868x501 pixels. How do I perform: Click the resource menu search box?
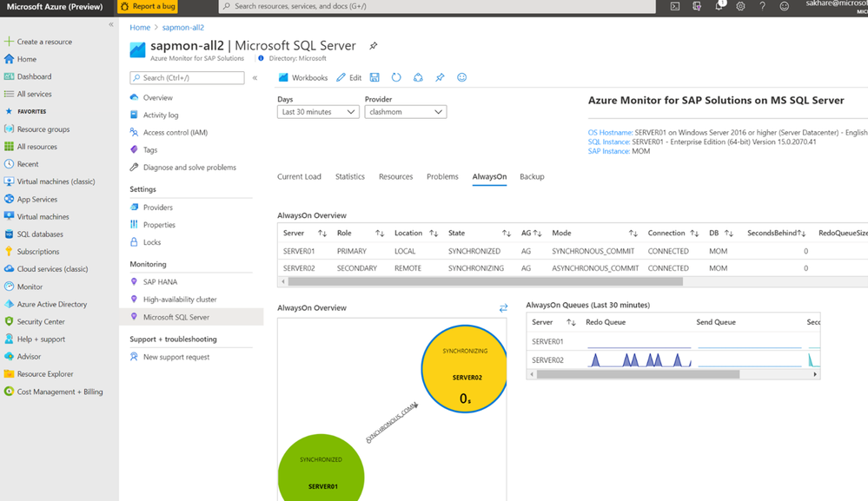187,78
